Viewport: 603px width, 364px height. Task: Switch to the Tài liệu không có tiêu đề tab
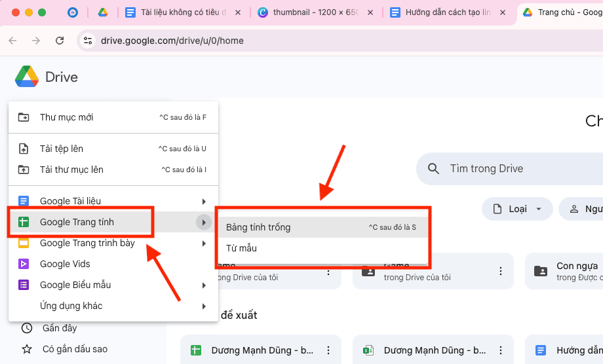(184, 12)
